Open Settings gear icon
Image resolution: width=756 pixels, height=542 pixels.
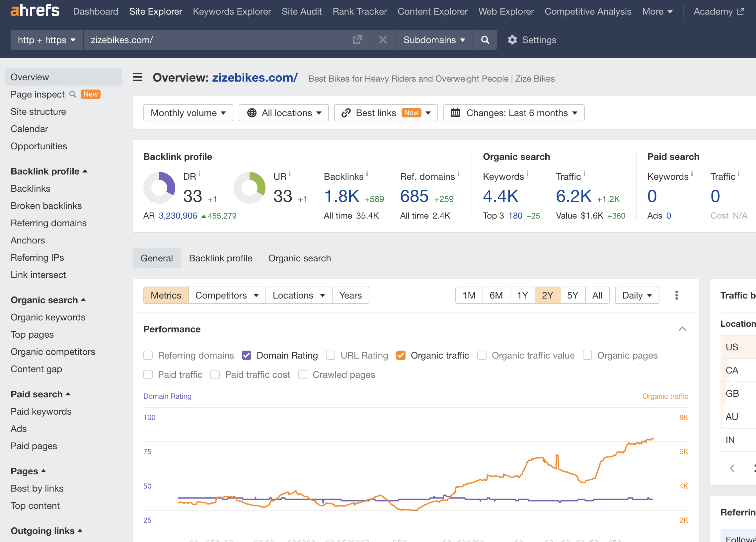click(512, 40)
